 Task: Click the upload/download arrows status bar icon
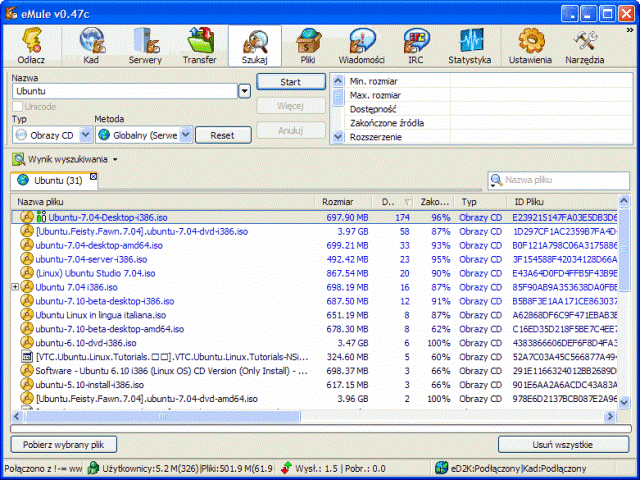(287, 468)
